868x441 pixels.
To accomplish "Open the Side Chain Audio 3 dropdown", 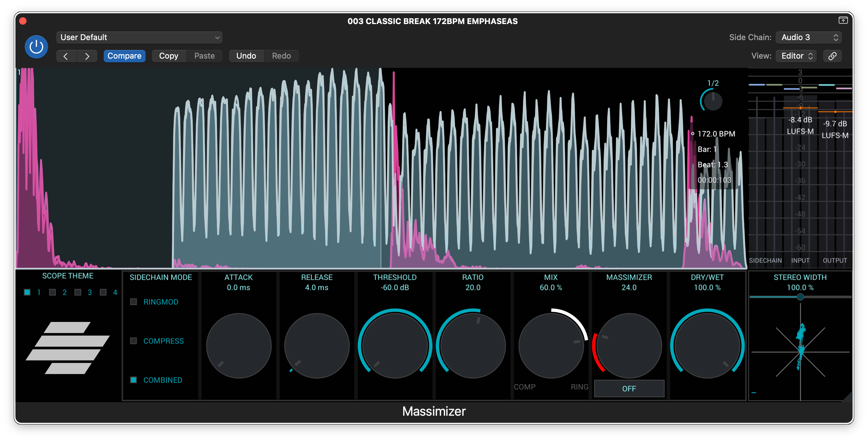I will point(809,37).
